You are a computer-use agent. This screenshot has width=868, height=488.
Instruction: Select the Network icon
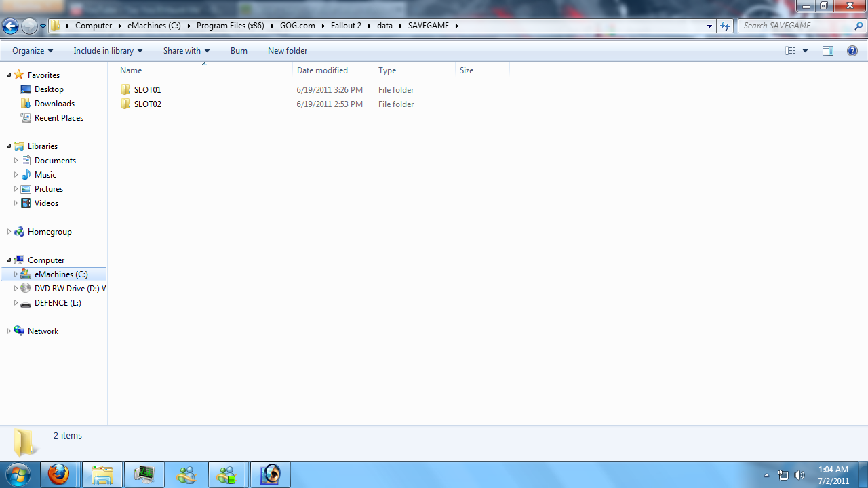pos(19,331)
